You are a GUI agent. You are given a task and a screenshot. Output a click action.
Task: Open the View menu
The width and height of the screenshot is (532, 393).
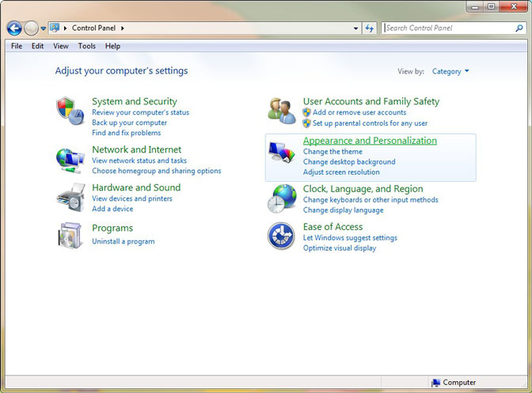click(x=61, y=46)
